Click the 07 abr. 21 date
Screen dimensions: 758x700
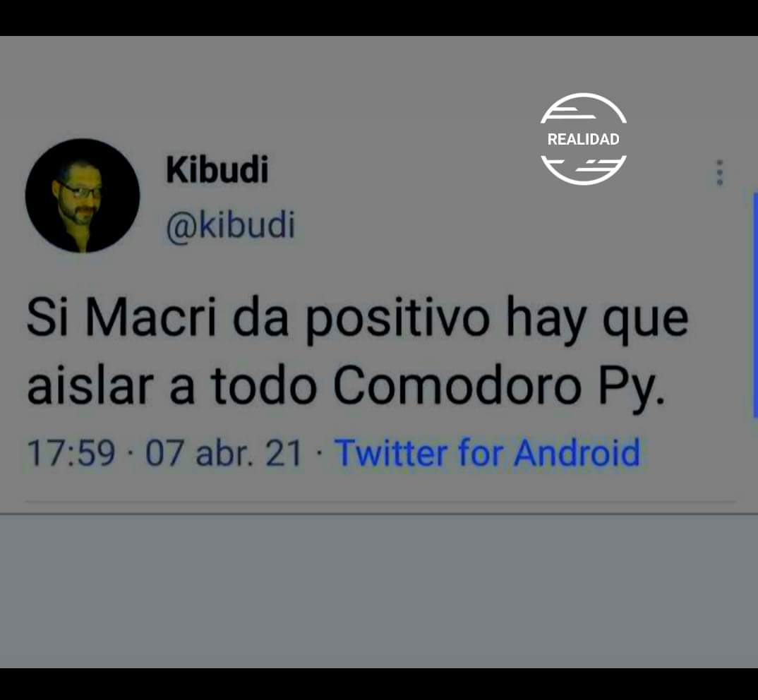coord(224,454)
